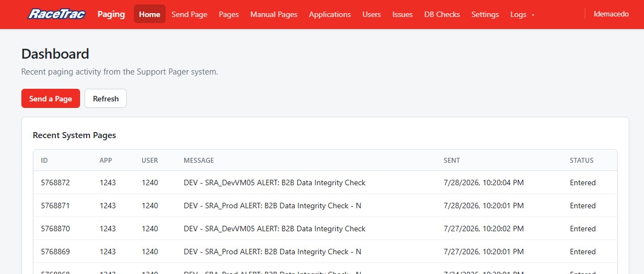
Task: Click message text in row 5768870
Action: point(274,229)
